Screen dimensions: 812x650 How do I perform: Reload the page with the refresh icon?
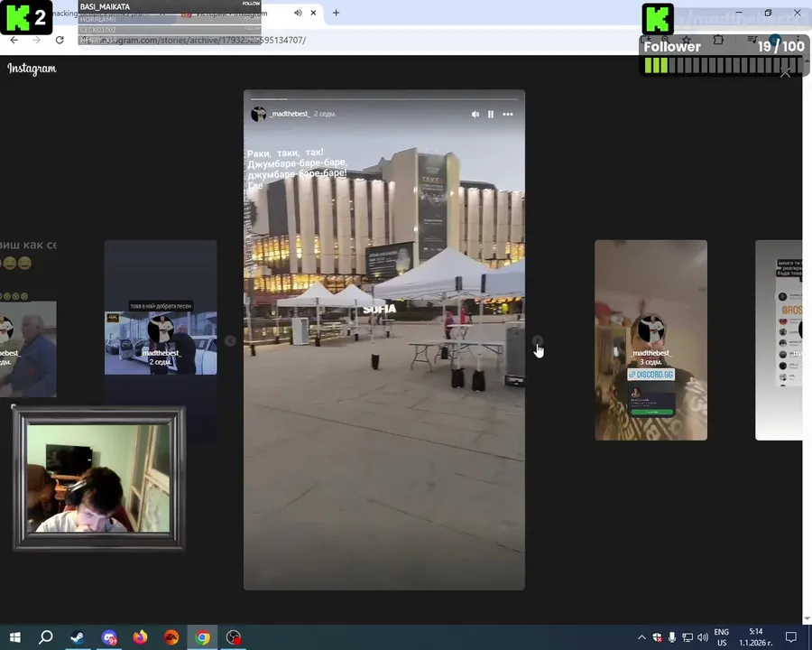click(x=60, y=40)
